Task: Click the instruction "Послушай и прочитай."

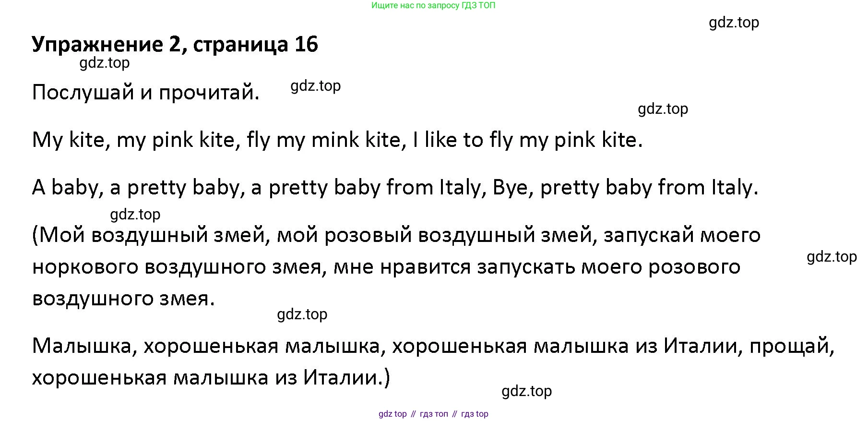Action: click(x=145, y=92)
